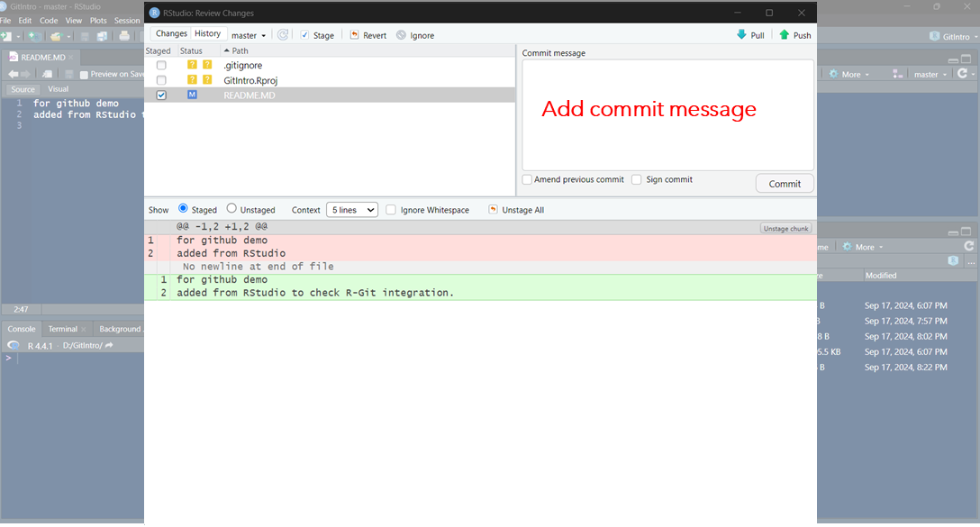Screen dimensions: 980x527
Task: Open the master branch dropdown in Git pane
Action: (930, 74)
